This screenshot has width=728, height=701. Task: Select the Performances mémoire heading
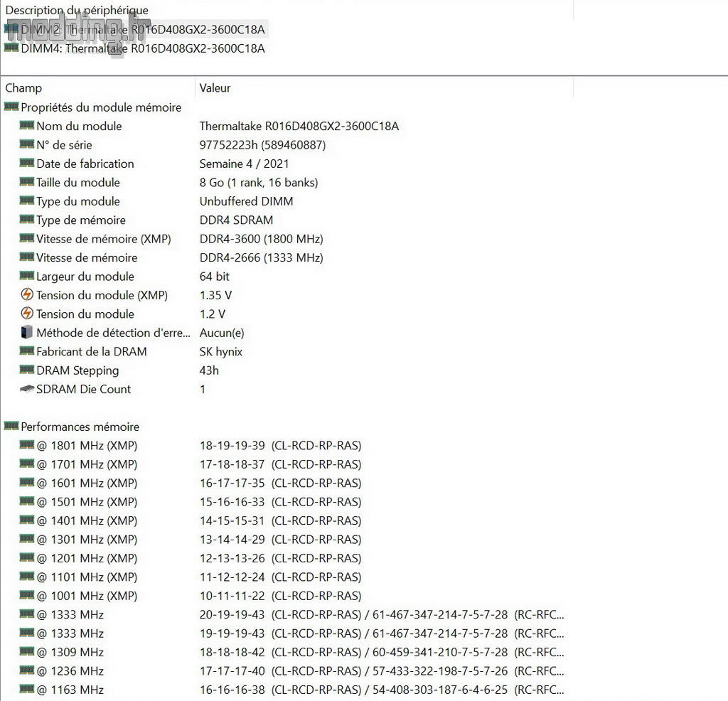pos(80,427)
